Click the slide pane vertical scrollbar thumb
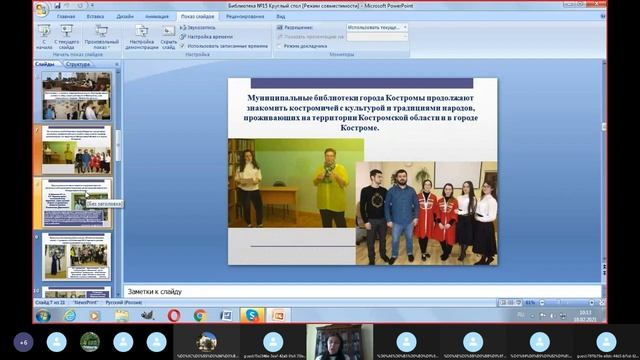The height and width of the screenshot is (360, 640). 118,145
